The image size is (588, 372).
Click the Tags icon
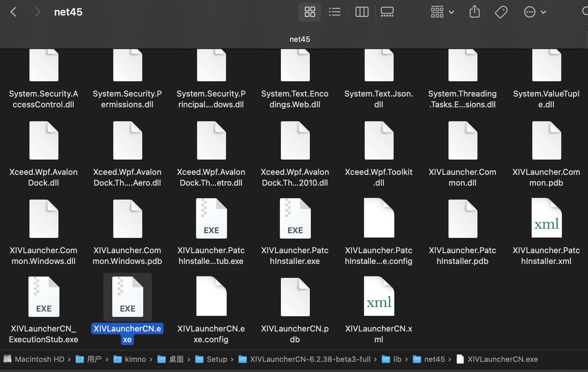(x=501, y=12)
